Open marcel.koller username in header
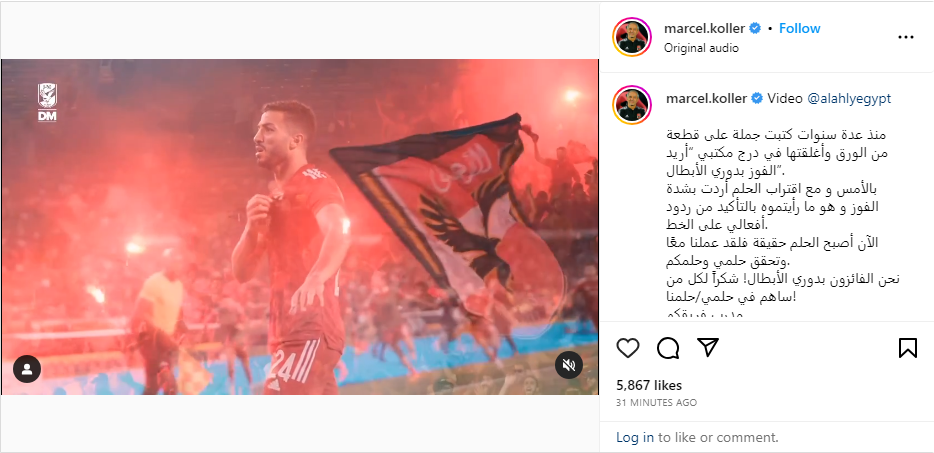 705,28
